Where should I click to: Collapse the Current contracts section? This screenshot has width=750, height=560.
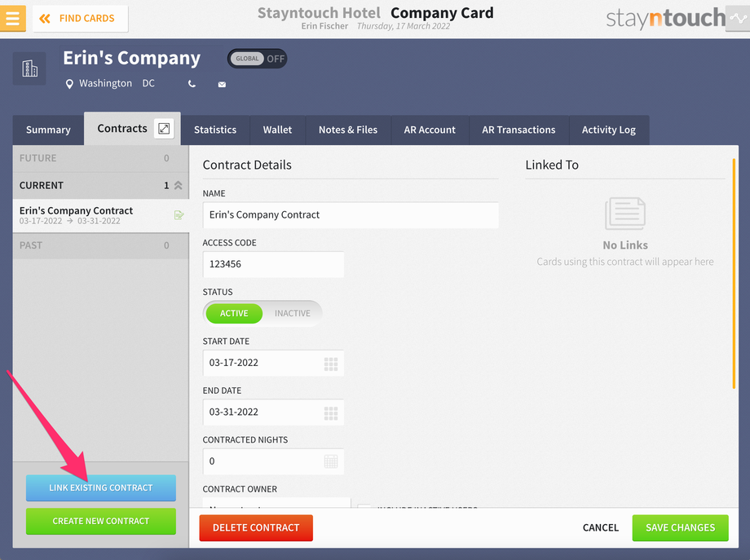[x=101, y=186]
